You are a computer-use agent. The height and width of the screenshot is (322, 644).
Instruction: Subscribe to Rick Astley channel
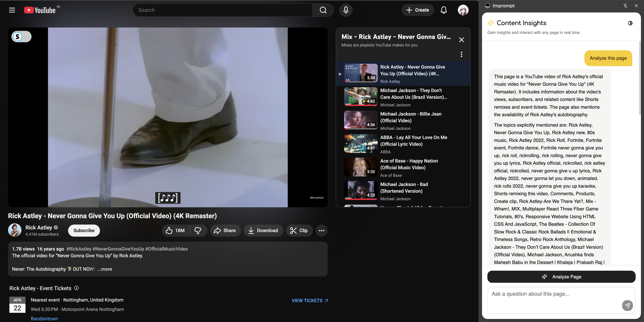(84, 230)
